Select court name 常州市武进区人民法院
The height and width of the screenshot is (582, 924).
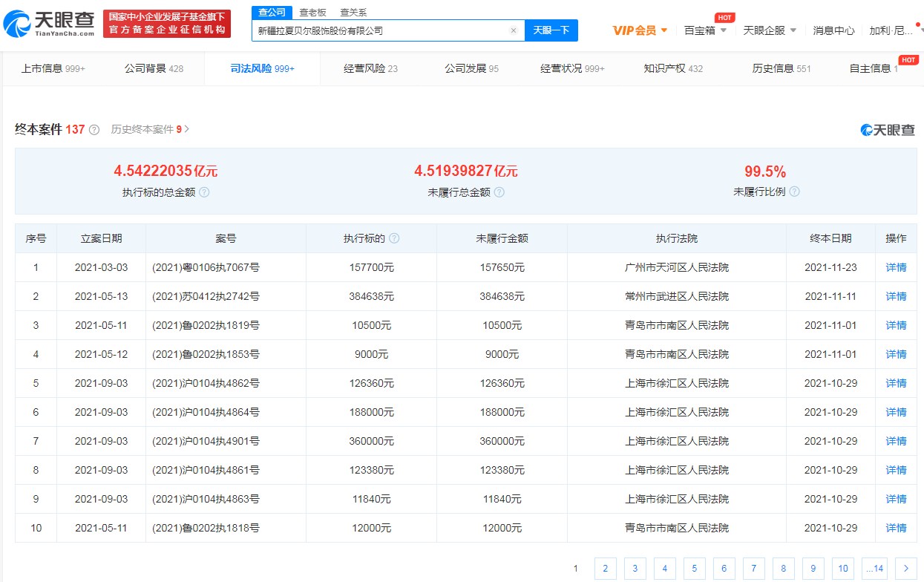pyautogui.click(x=677, y=296)
